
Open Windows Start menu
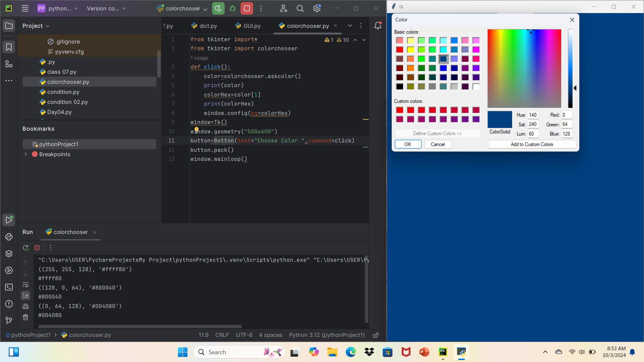pyautogui.click(x=182, y=352)
